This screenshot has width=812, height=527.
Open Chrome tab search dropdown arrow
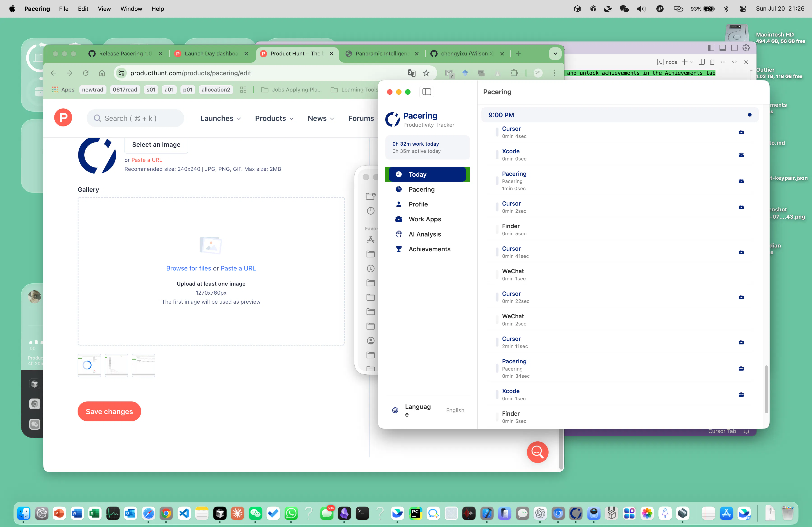pyautogui.click(x=555, y=53)
